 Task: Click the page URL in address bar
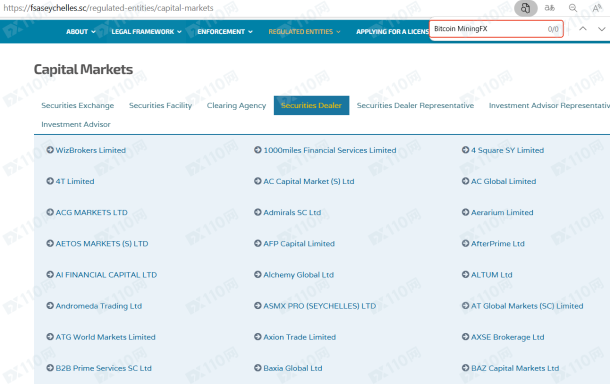[108, 8]
